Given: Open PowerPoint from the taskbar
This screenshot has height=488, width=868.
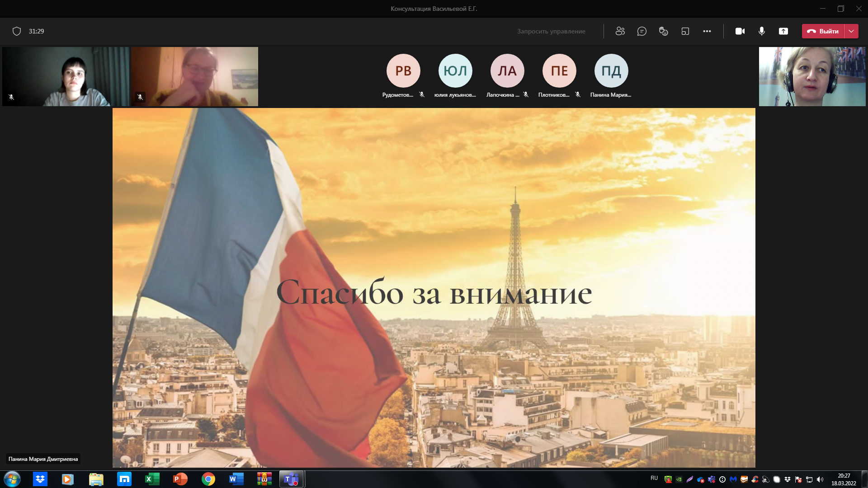Looking at the screenshot, I should [x=180, y=479].
